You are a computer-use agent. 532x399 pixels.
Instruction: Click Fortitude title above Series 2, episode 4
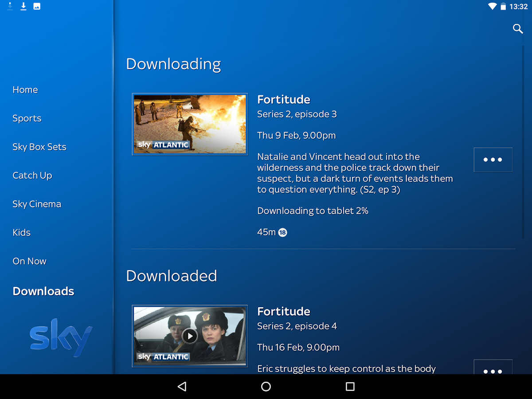click(x=284, y=311)
